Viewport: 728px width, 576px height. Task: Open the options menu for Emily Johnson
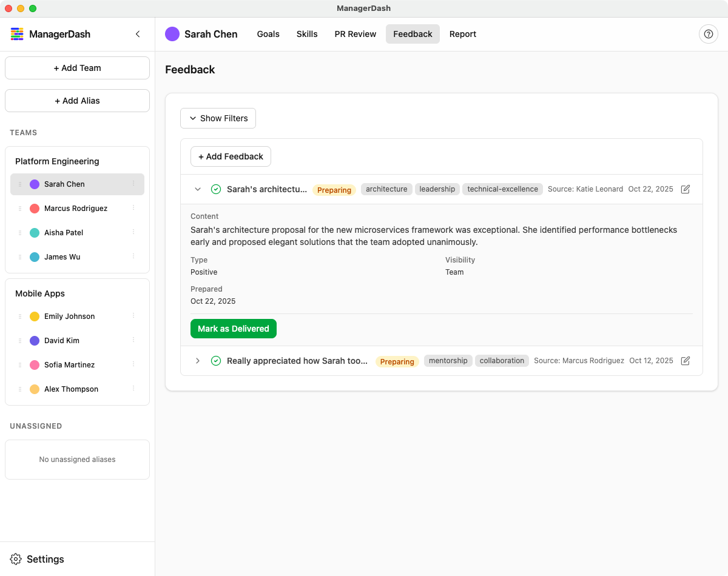133,316
